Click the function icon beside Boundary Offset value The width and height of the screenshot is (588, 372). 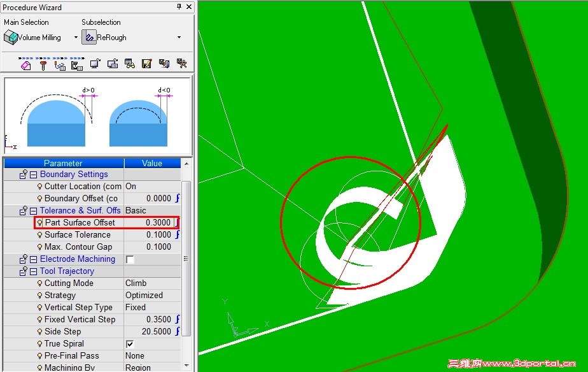(178, 198)
